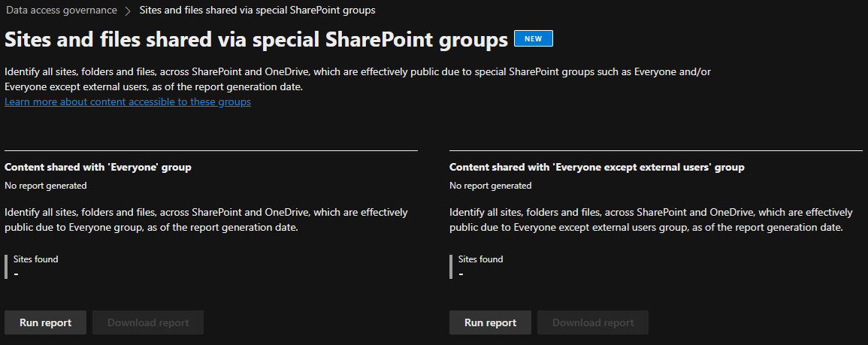Select "Content shared with 'Everyone' group" heading
The height and width of the screenshot is (345, 868).
pyautogui.click(x=98, y=168)
